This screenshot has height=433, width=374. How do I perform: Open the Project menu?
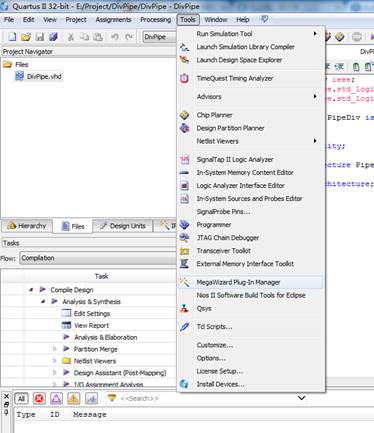coord(76,20)
